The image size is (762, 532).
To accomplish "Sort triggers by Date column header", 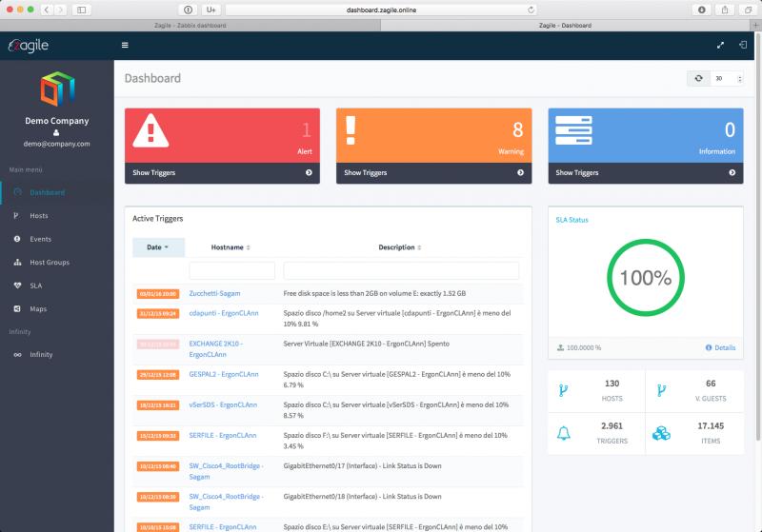I will [158, 247].
